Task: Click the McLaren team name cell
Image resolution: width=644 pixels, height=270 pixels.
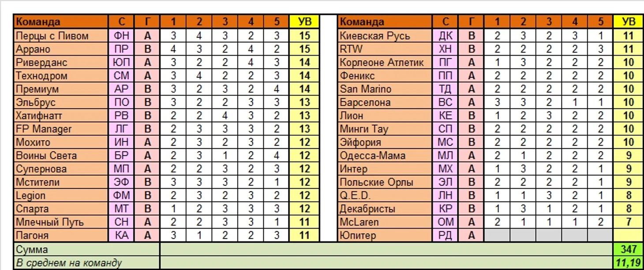Action: coord(385,222)
